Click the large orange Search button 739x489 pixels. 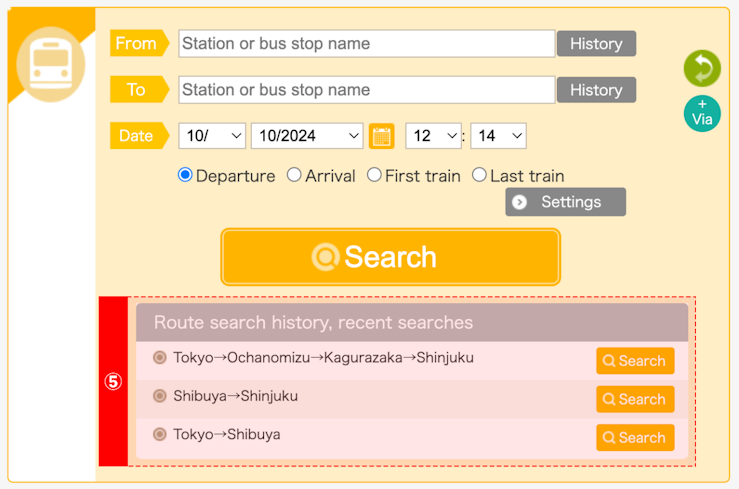(x=390, y=257)
